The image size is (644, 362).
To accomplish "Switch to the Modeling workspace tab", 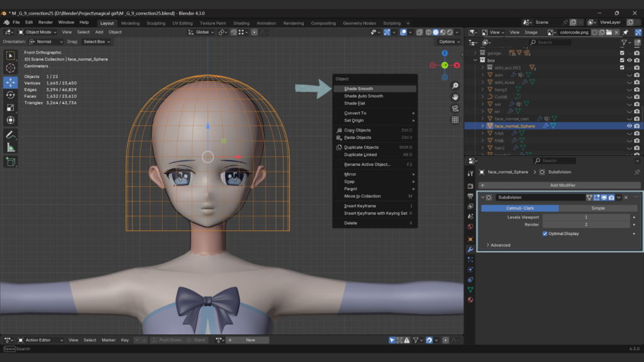I will (130, 23).
